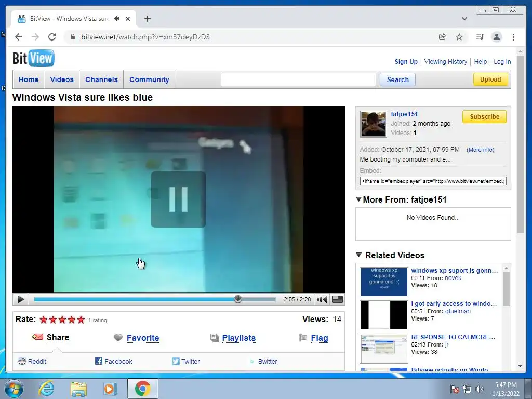The image size is (532, 399).
Task: Click the site search input field
Action: [x=298, y=79]
